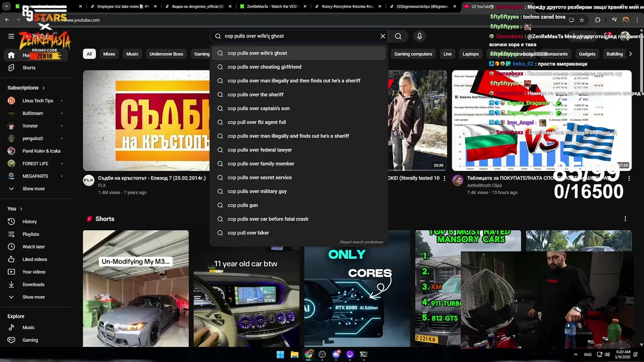The image size is (644, 362).
Task: Select the Undercover Boss filter chip
Action: (167, 54)
